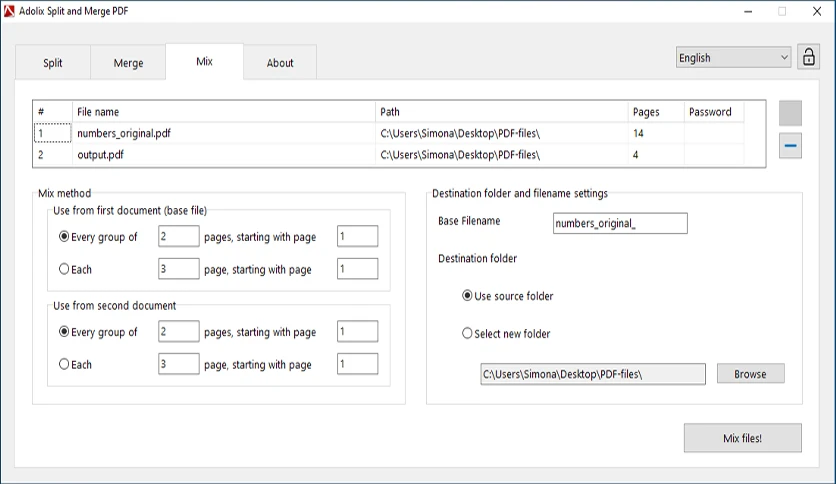This screenshot has width=836, height=484.
Task: Click the 'File name' column header
Action: [x=224, y=112]
